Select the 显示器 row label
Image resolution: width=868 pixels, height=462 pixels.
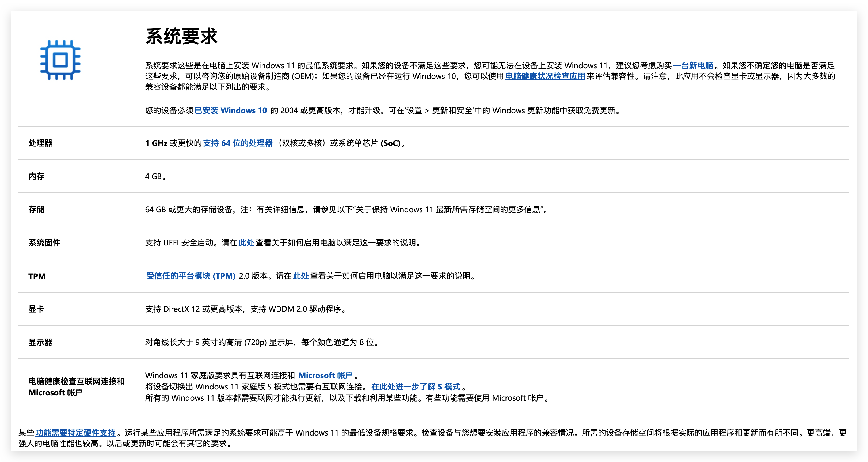click(40, 342)
